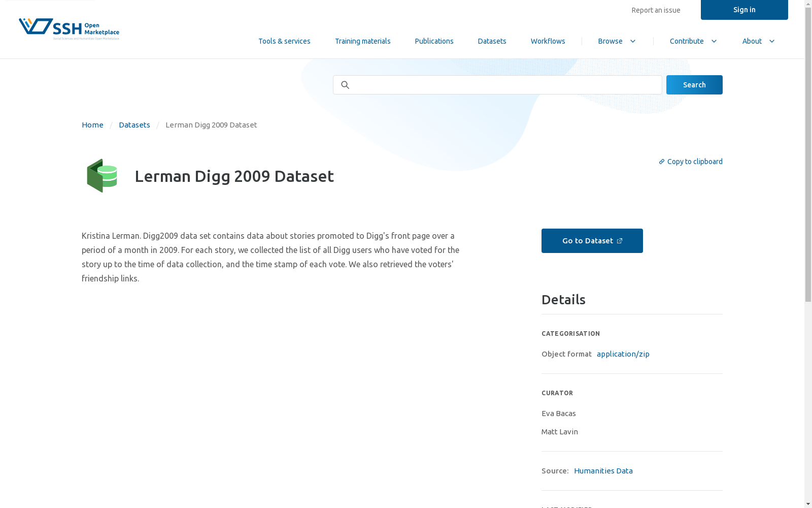
Task: Open Tools & services section
Action: (x=284, y=41)
